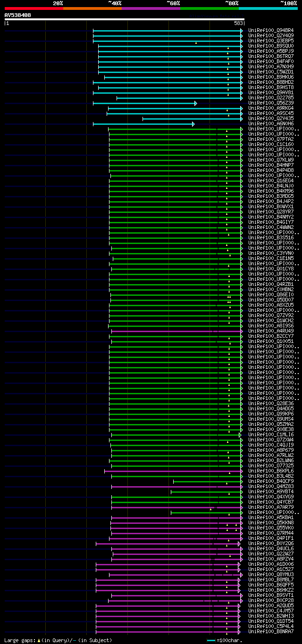The image size is (302, 644).
Task: Click label UniRef100_C4QJI9
Action: [271, 445]
